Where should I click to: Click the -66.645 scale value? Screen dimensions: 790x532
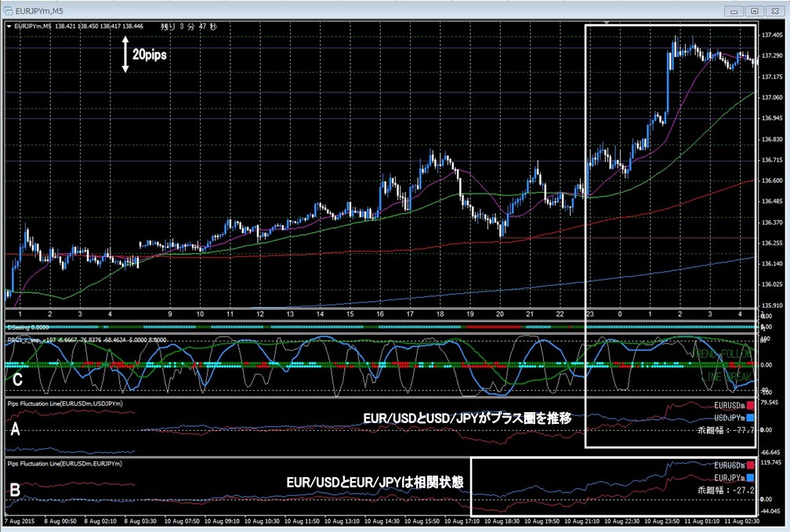point(770,452)
